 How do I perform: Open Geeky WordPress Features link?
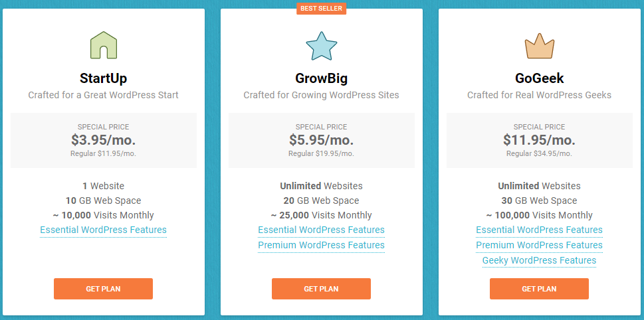[x=539, y=260]
